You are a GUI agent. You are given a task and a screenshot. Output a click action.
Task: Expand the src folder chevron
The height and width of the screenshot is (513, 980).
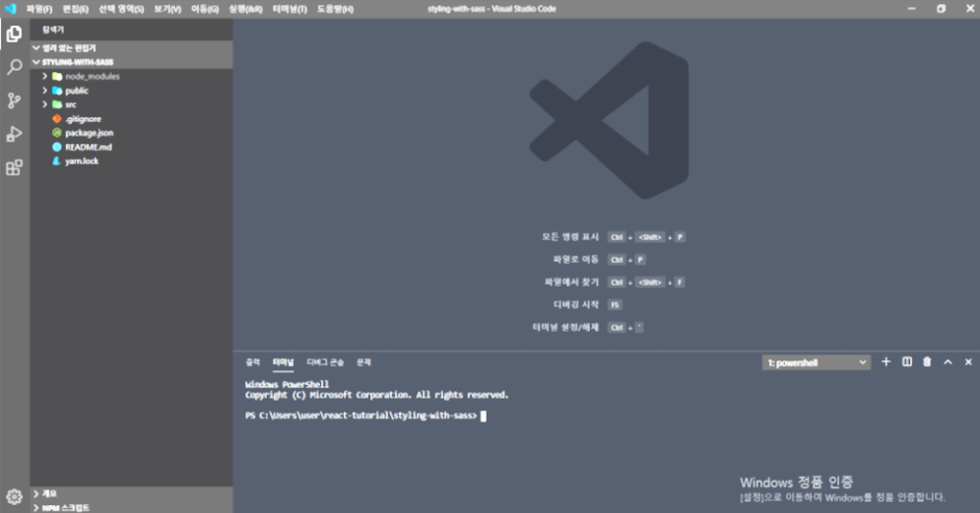(44, 104)
